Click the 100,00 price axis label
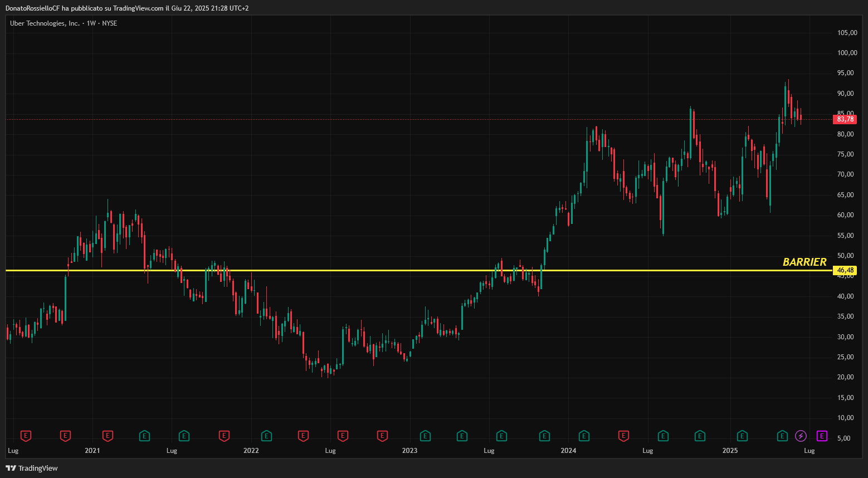The width and height of the screenshot is (868, 478). pyautogui.click(x=847, y=53)
